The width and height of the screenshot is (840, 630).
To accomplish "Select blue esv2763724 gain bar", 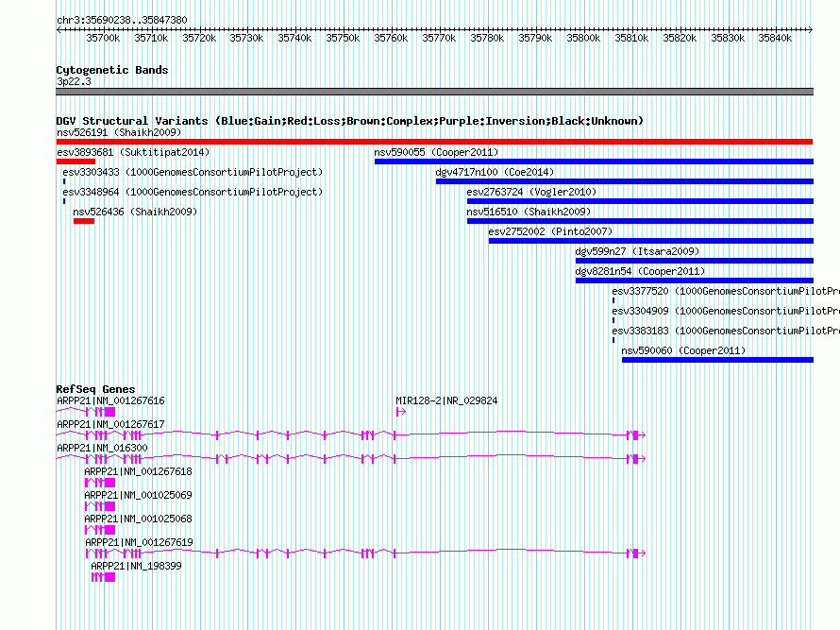I will pos(640,201).
